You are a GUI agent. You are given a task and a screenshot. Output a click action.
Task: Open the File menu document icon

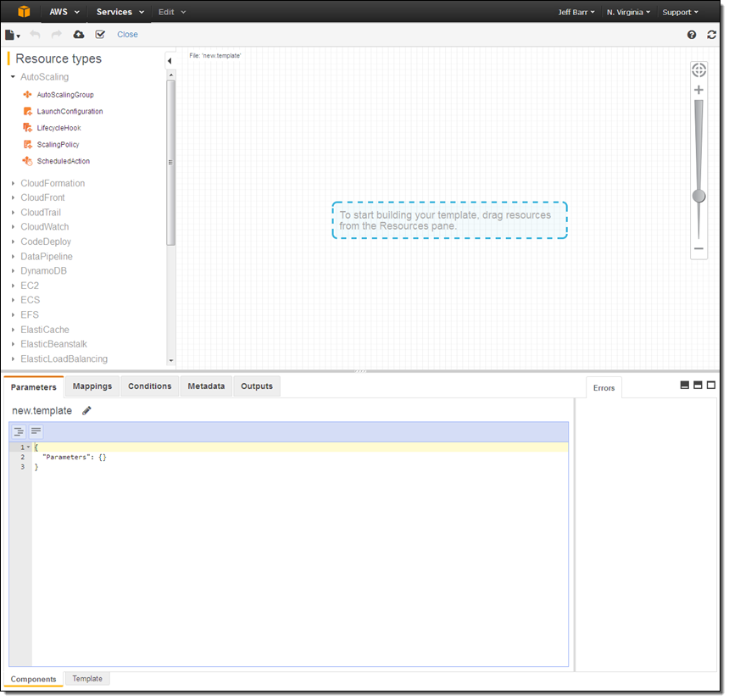(x=11, y=35)
